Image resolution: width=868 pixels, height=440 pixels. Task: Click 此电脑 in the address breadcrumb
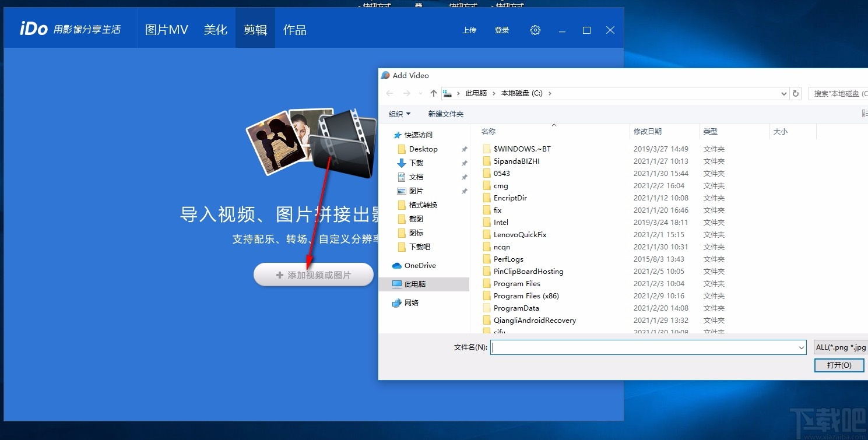coord(476,93)
